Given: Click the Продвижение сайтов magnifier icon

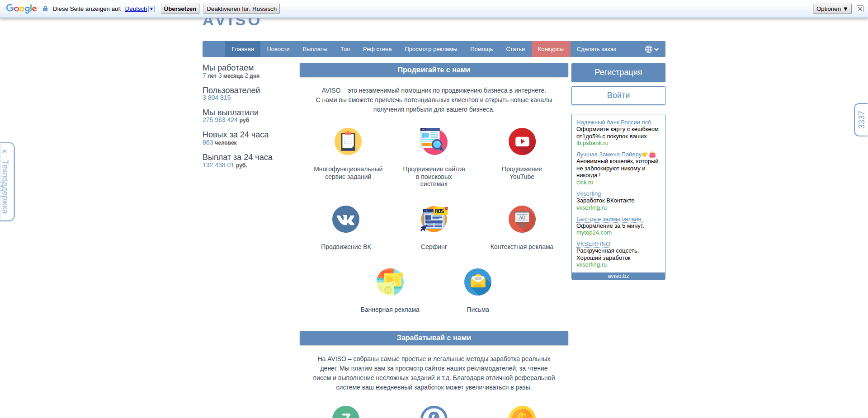Looking at the screenshot, I should pos(434,141).
